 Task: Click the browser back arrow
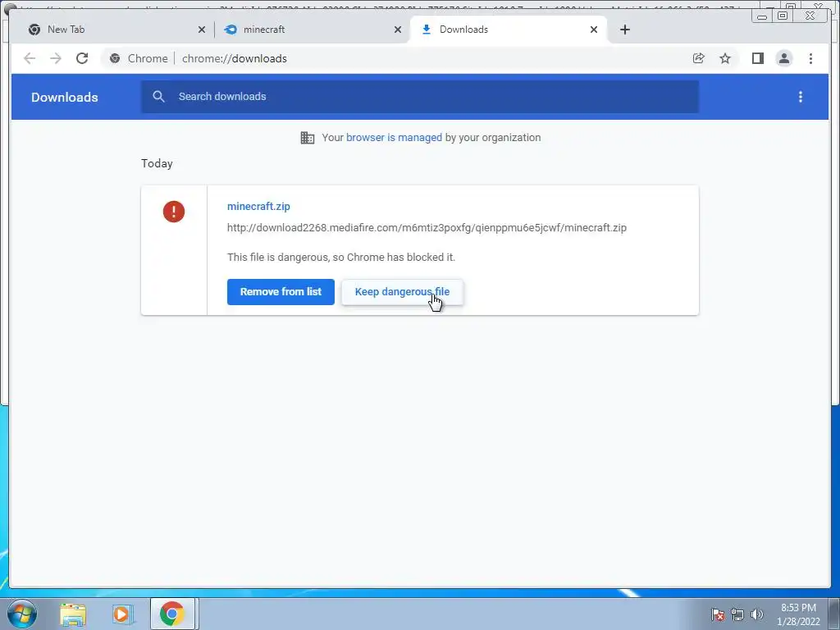[30, 58]
